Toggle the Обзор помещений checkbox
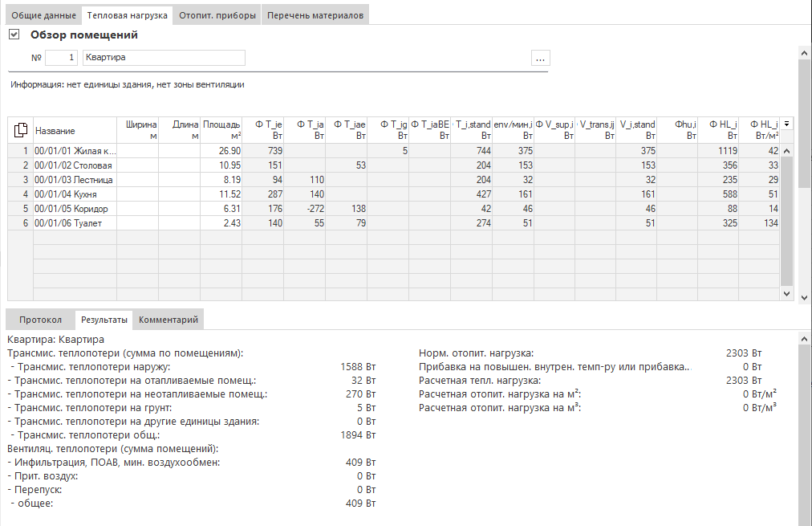This screenshot has height=526, width=812. tap(14, 35)
